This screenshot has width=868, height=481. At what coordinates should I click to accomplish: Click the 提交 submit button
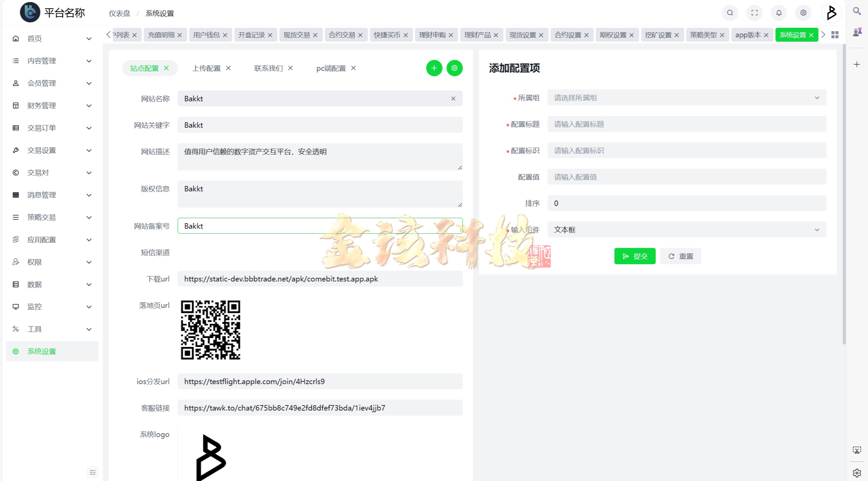[634, 256]
